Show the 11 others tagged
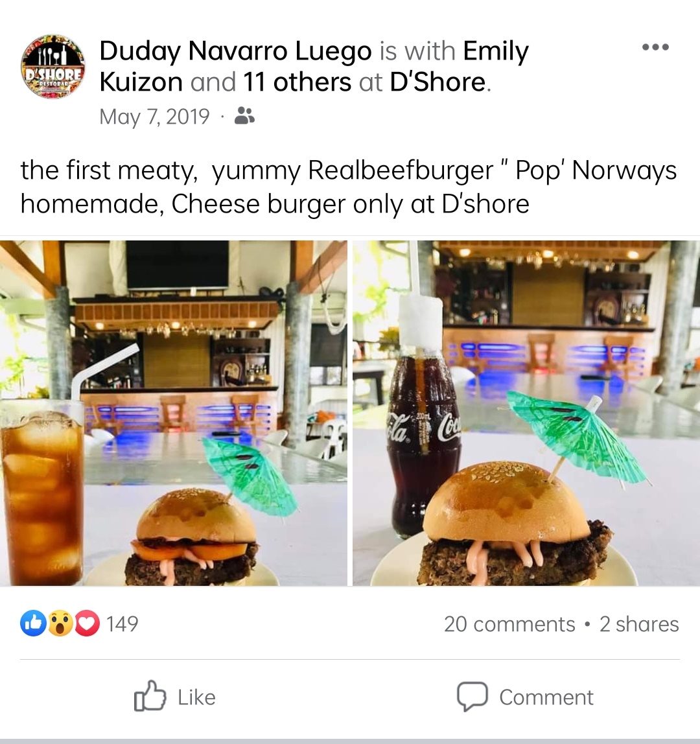Viewport: 700px width, 744px height. (x=297, y=82)
